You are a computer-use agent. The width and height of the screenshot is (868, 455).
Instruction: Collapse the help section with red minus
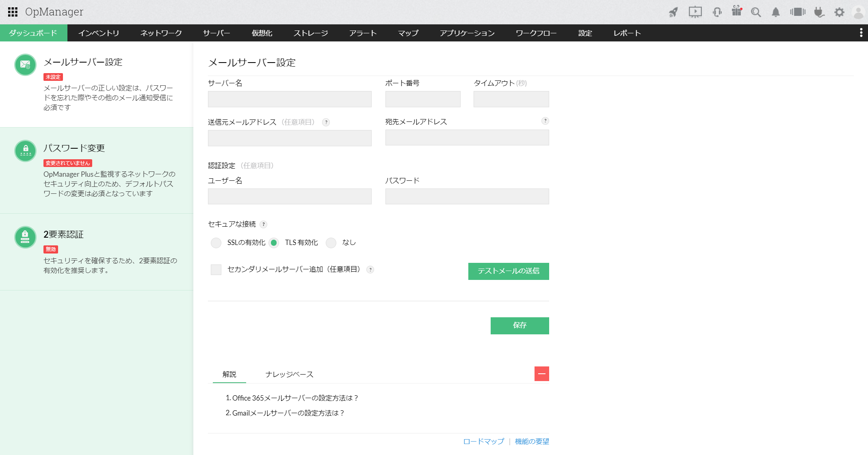tap(541, 374)
